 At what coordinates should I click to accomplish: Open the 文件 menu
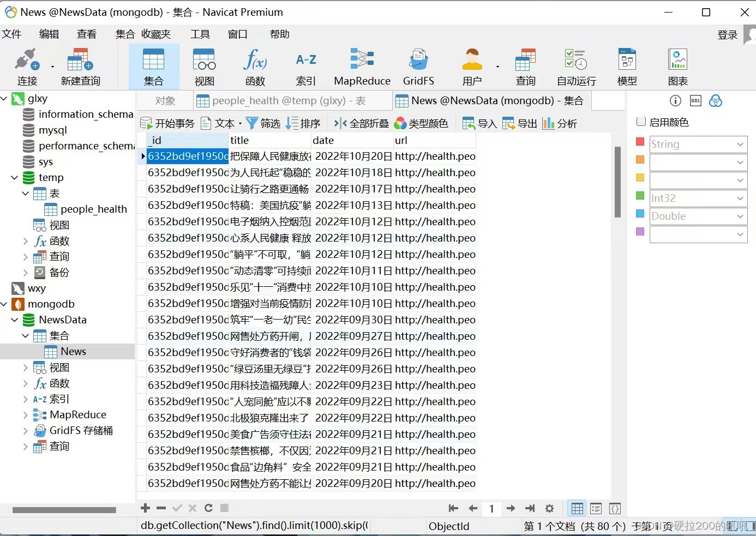(x=11, y=34)
